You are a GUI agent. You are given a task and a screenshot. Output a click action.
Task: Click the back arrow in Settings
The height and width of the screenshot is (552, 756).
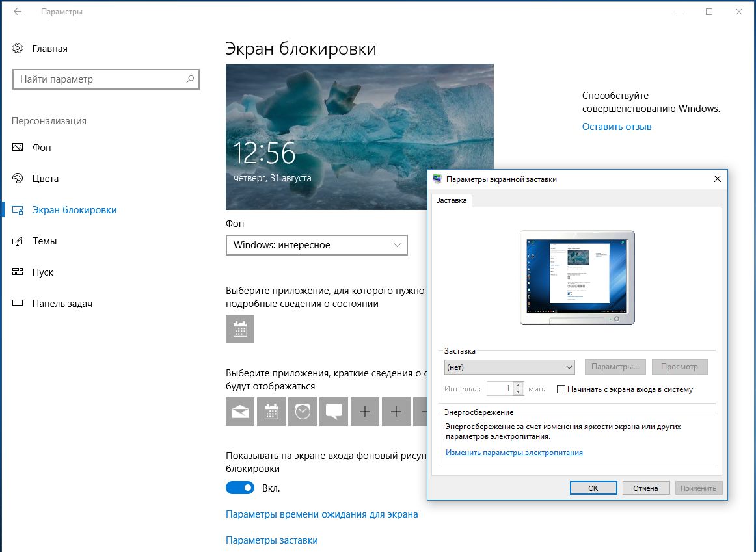click(x=18, y=12)
